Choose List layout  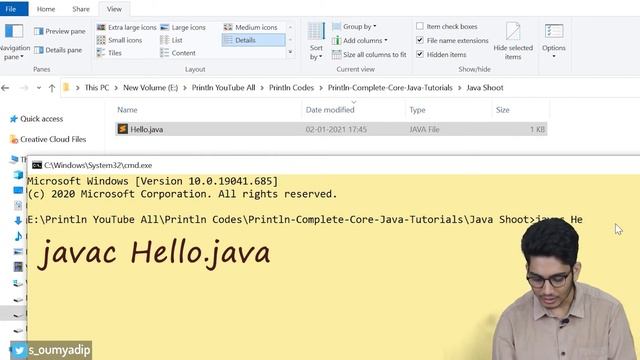(x=171, y=40)
